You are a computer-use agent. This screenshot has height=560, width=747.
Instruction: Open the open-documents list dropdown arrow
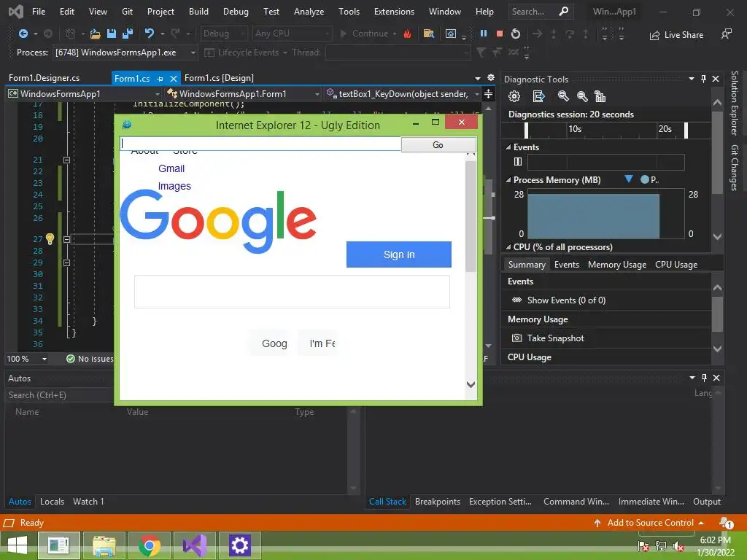pos(477,78)
